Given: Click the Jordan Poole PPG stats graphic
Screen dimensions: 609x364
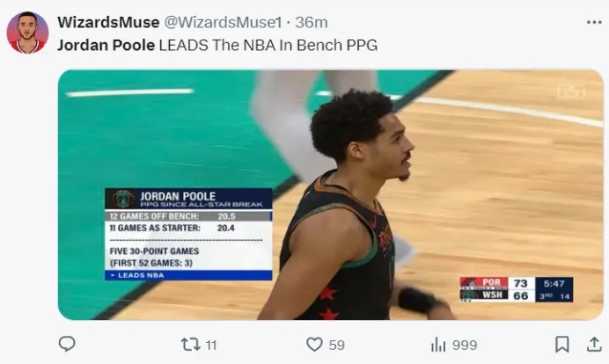Looking at the screenshot, I should click(x=188, y=234).
